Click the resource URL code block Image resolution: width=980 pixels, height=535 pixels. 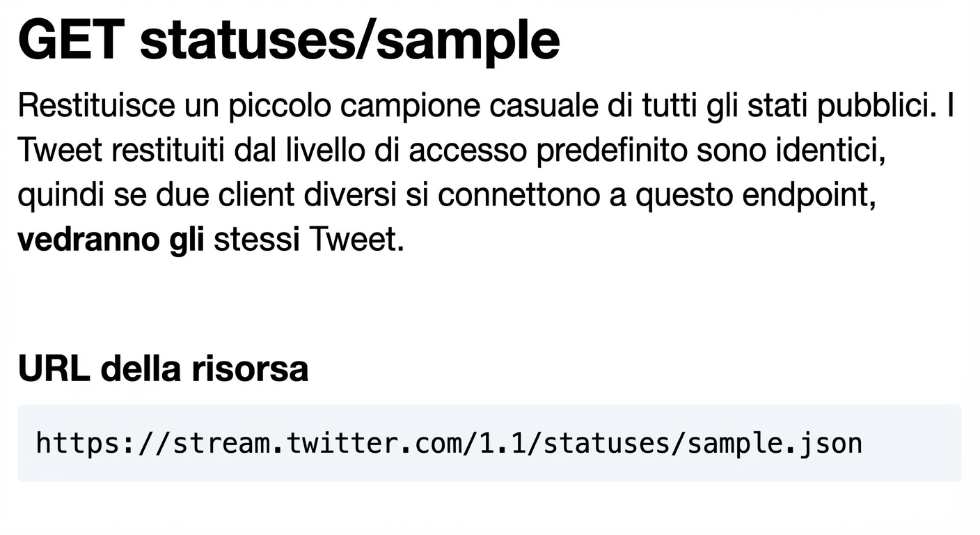point(489,443)
